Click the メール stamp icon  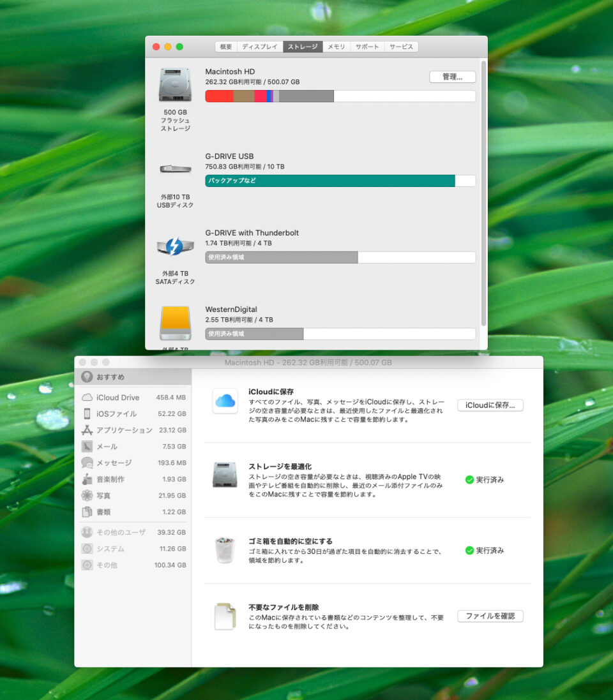click(87, 447)
